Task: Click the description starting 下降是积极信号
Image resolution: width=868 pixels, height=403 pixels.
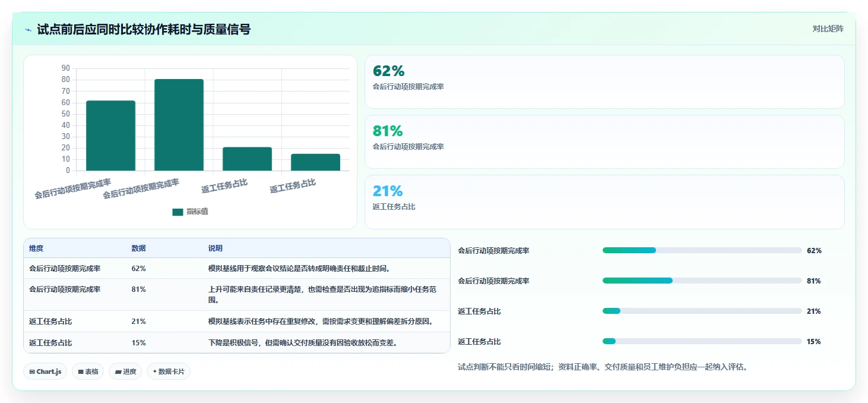Action: tap(302, 343)
